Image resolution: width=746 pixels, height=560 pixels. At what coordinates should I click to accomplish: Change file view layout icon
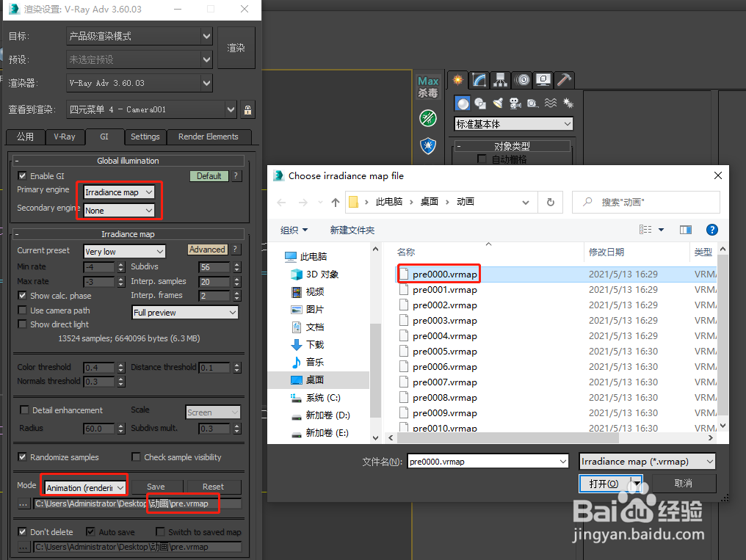click(645, 230)
